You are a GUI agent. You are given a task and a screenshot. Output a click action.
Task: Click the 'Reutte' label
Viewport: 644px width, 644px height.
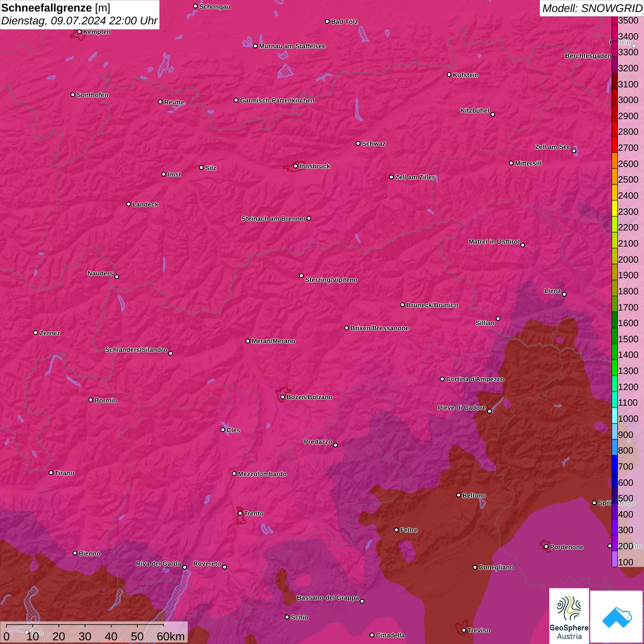click(174, 102)
